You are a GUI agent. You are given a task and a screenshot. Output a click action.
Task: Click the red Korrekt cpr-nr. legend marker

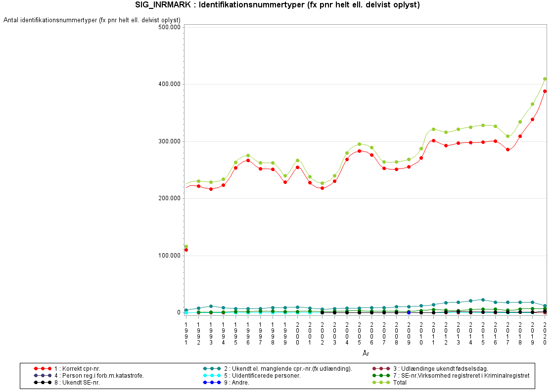(x=42, y=369)
